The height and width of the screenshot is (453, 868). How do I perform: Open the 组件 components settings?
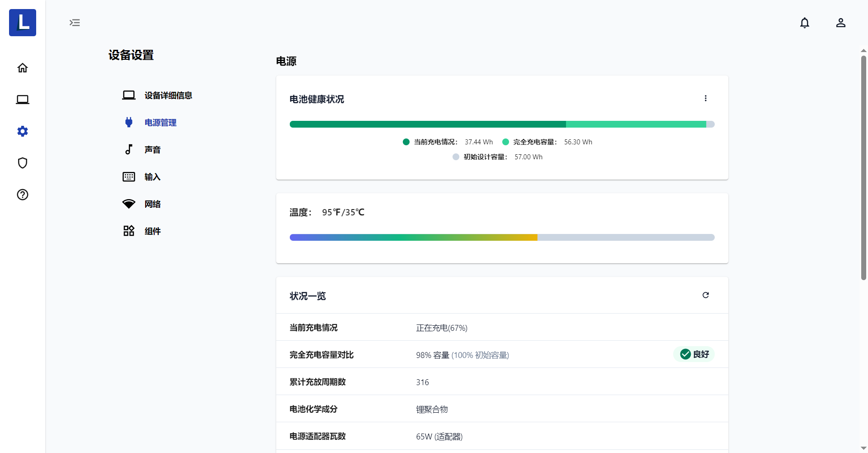pyautogui.click(x=152, y=231)
